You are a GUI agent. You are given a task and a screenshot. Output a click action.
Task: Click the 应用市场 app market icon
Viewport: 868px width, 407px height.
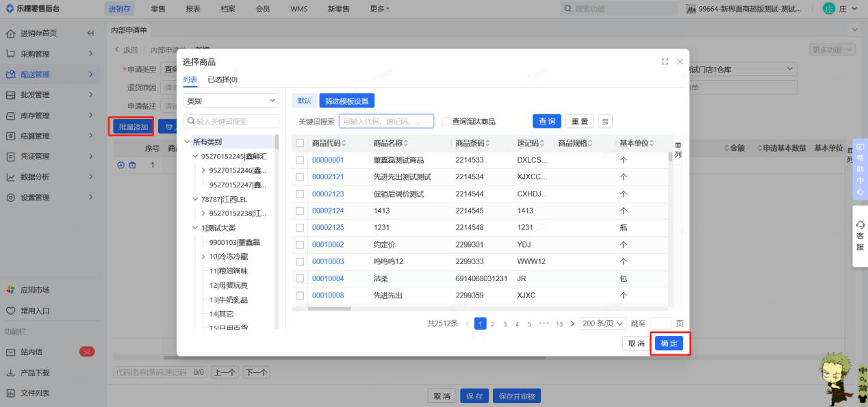point(10,290)
